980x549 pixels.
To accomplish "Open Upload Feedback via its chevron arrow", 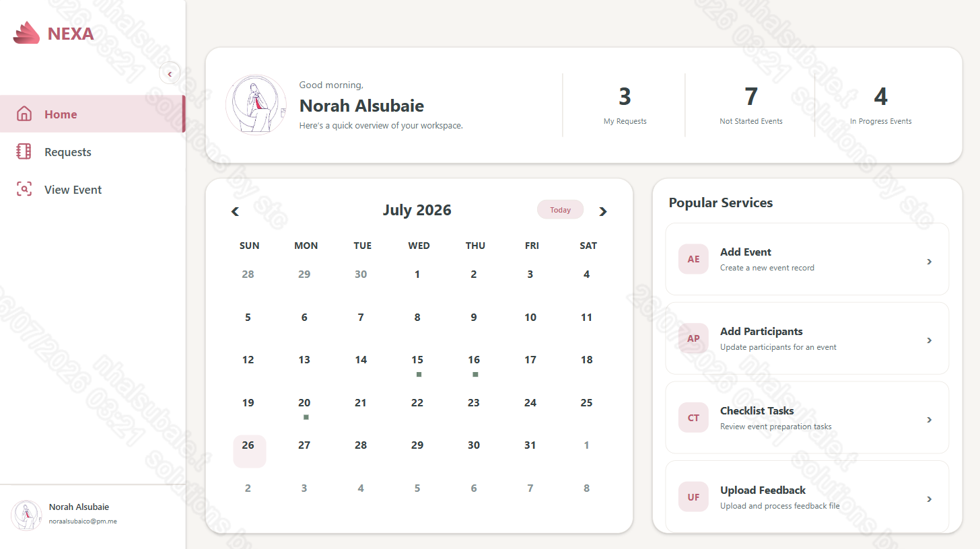I will tap(930, 499).
